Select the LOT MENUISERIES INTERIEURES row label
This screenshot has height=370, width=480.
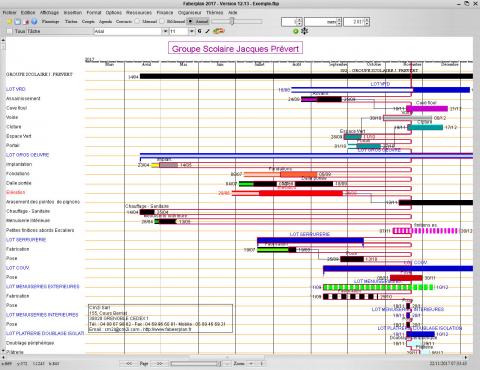point(42,314)
